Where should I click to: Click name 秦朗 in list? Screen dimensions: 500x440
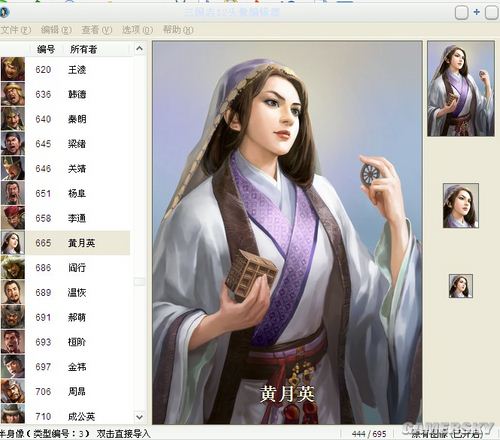(77, 119)
